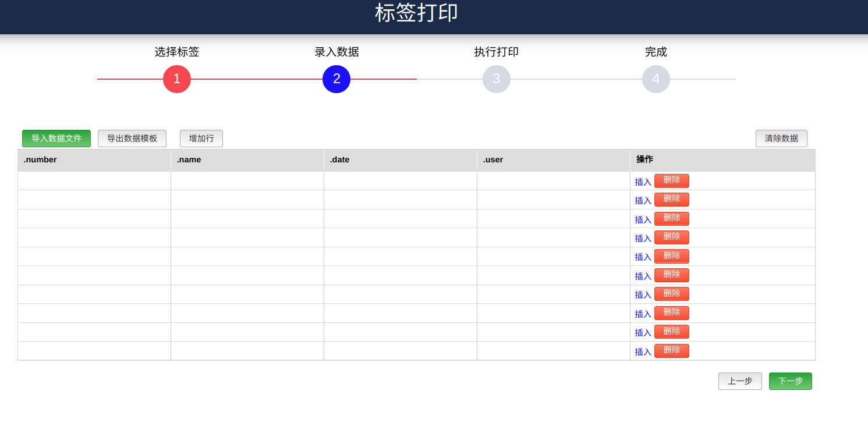Click 插入 link in the first row

pyautogui.click(x=643, y=182)
